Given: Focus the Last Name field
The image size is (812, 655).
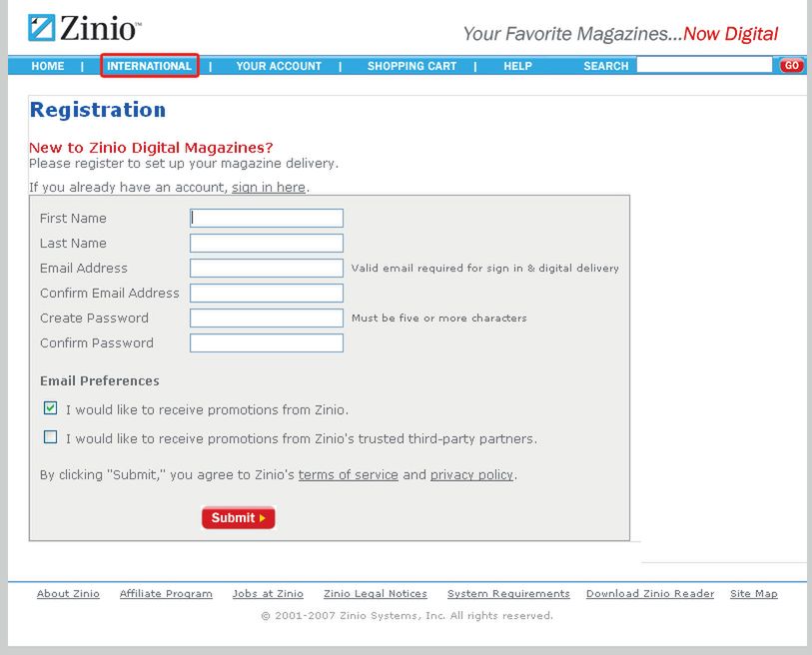Looking at the screenshot, I should (267, 243).
